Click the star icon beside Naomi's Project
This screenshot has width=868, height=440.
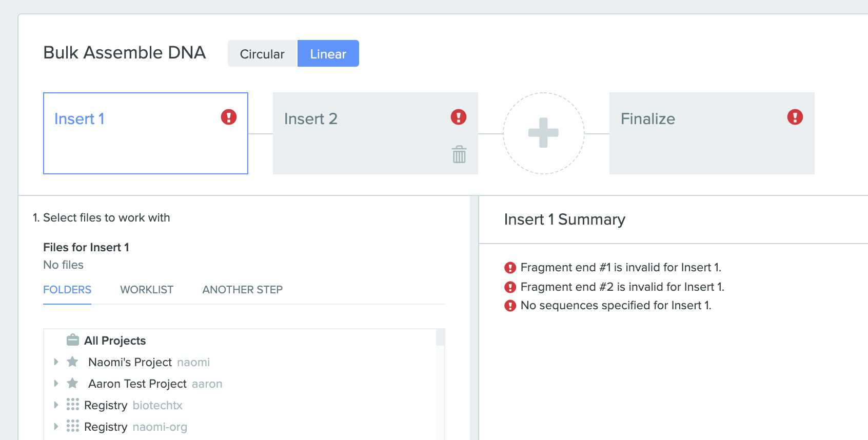click(x=73, y=362)
